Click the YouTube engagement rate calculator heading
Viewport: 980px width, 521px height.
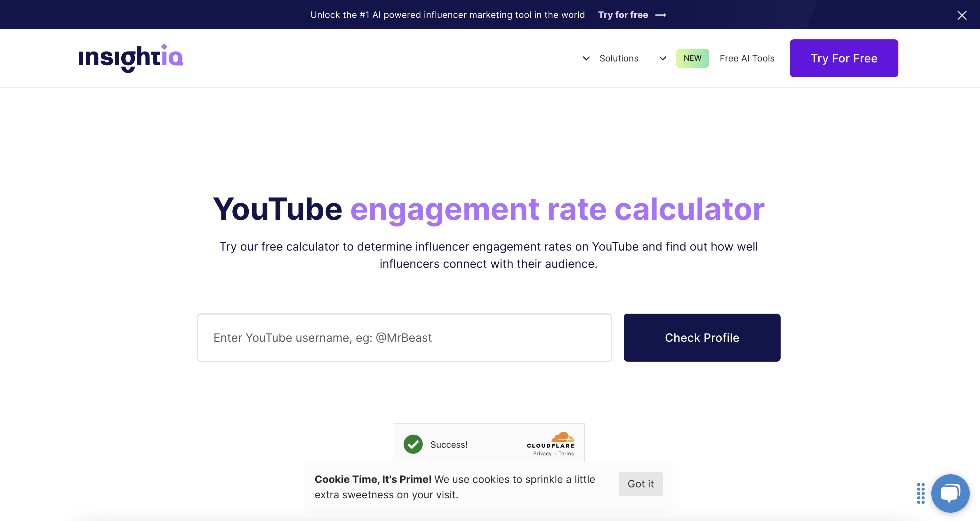click(x=488, y=209)
